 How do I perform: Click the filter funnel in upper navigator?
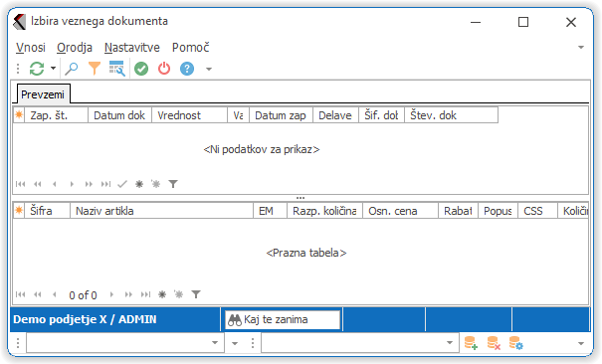click(173, 184)
